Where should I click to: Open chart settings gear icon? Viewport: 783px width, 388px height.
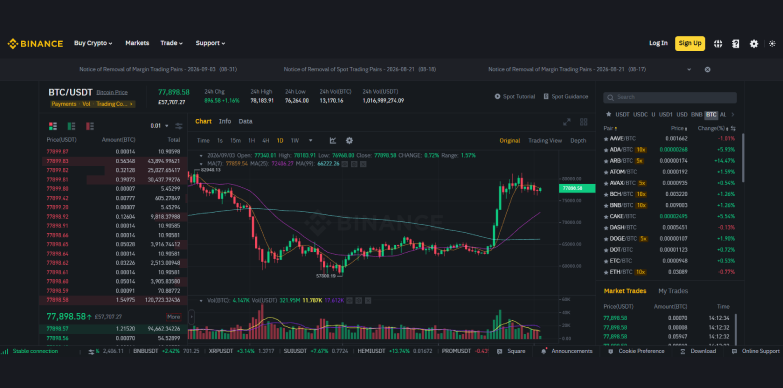[350, 140]
